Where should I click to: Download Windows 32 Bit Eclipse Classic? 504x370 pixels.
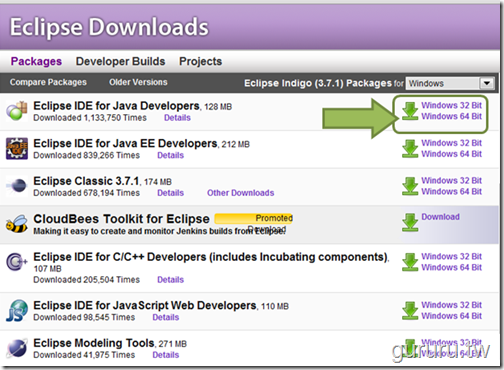(451, 180)
